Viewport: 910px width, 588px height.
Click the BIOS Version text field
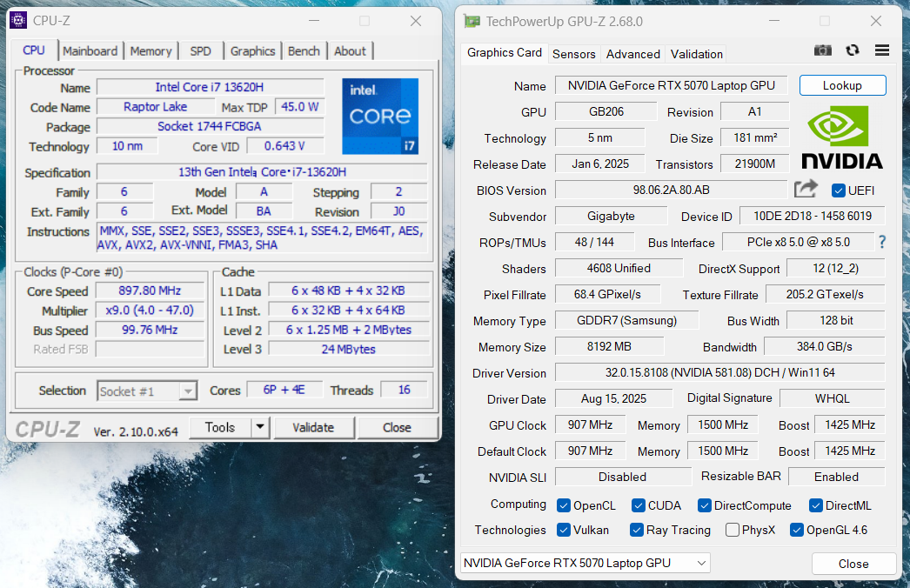pyautogui.click(x=671, y=190)
